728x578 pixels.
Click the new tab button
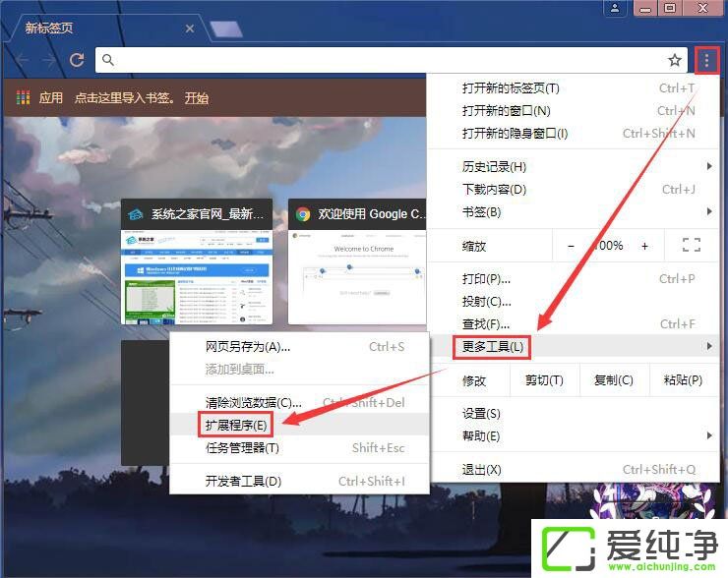[226, 29]
